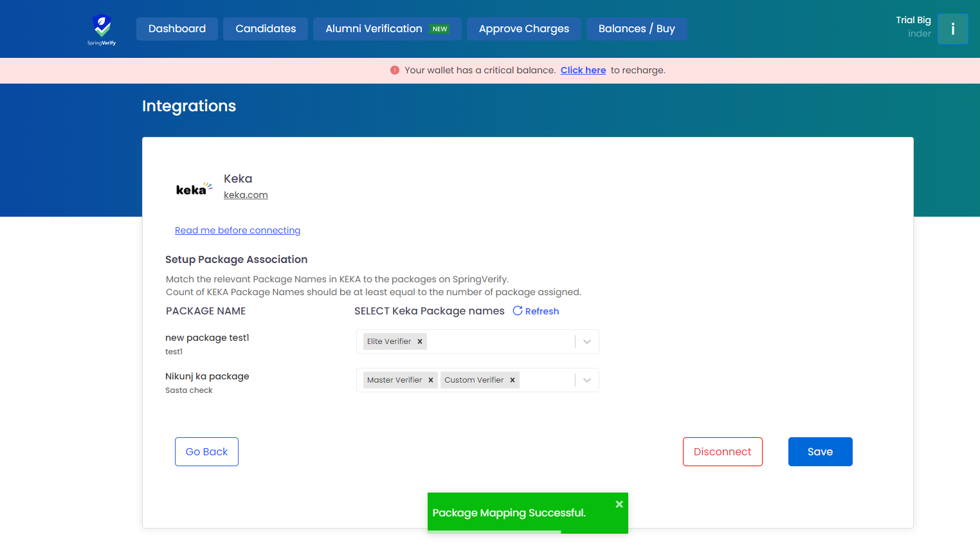Image resolution: width=980 pixels, height=553 pixels.
Task: Click the 'Setup Package Association' heading
Action: [x=236, y=259]
